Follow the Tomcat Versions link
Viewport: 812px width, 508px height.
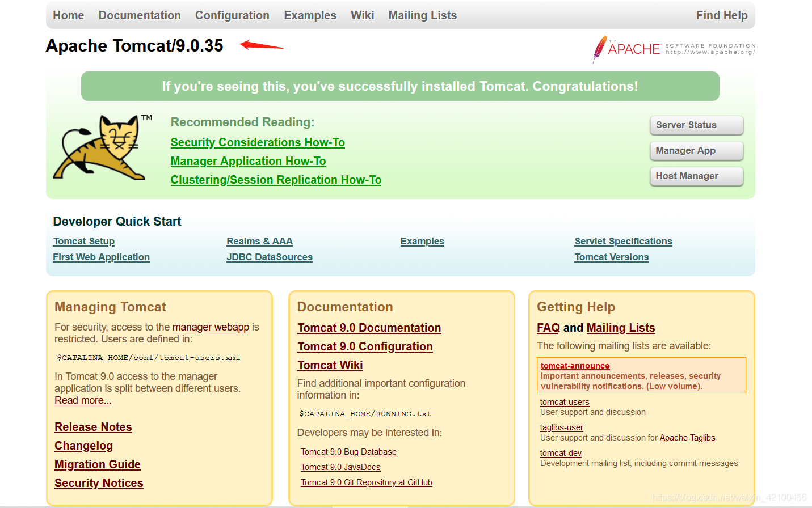[612, 257]
